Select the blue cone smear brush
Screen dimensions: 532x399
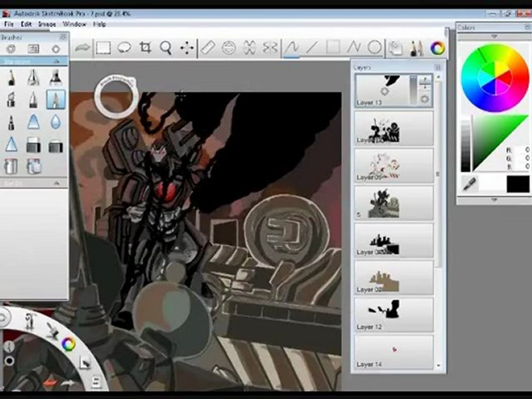(33, 122)
